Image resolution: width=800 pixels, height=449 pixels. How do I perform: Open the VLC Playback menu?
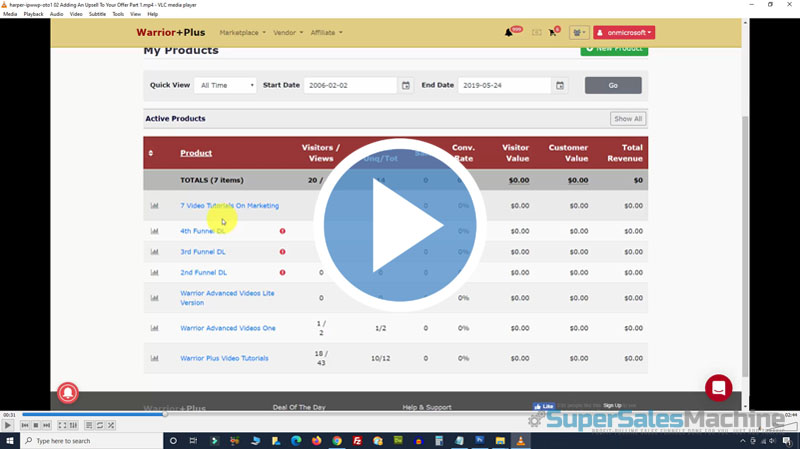pyautogui.click(x=33, y=14)
